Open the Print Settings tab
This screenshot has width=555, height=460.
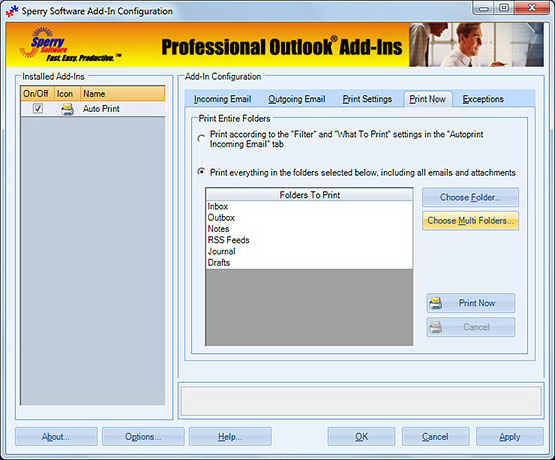[x=367, y=99]
